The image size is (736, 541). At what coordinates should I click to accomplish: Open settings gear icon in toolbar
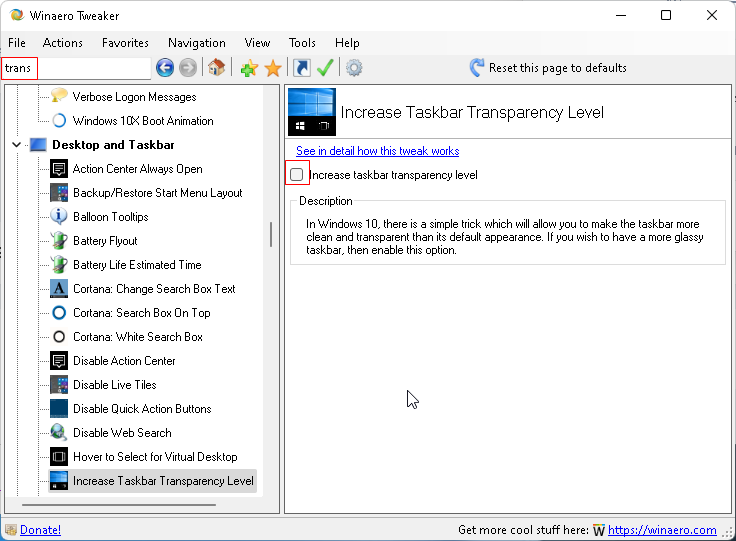[354, 68]
